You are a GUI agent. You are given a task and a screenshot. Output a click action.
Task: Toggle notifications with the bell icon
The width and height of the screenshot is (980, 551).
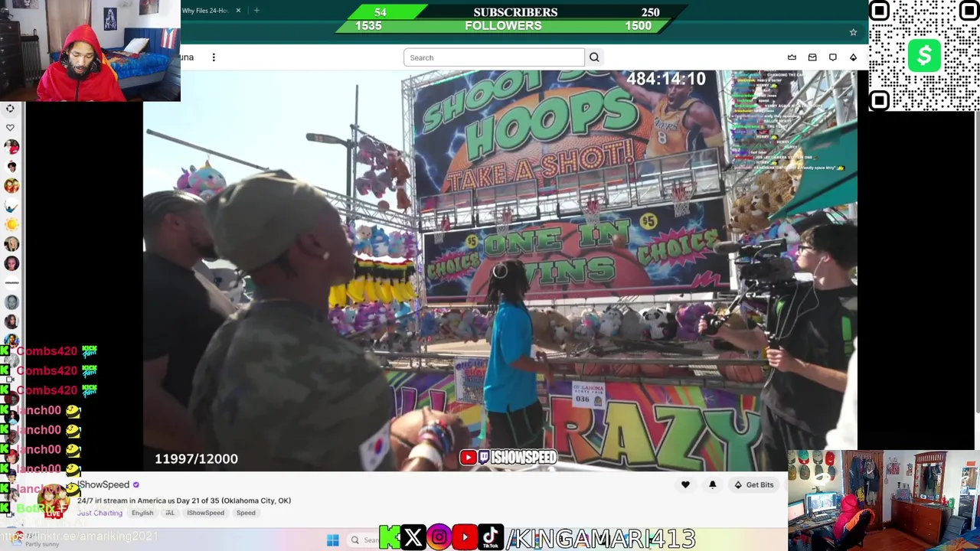712,484
